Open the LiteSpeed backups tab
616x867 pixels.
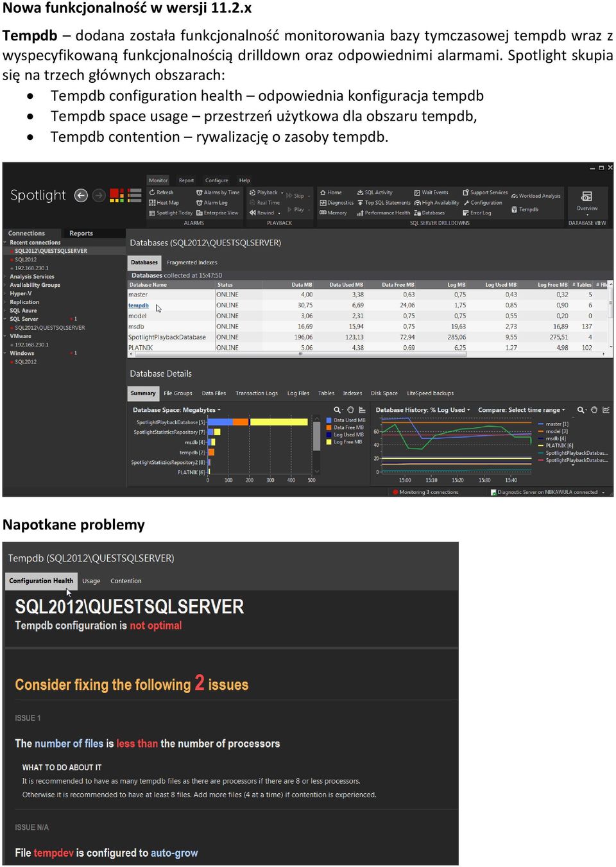(x=430, y=393)
